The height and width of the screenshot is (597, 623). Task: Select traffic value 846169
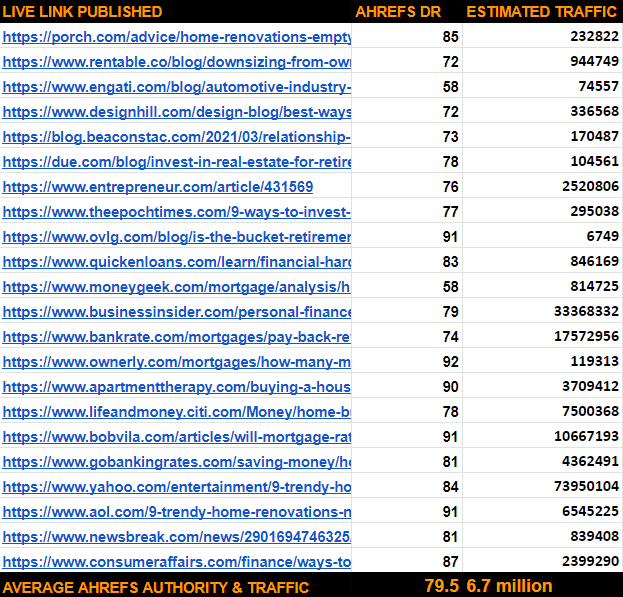(594, 262)
